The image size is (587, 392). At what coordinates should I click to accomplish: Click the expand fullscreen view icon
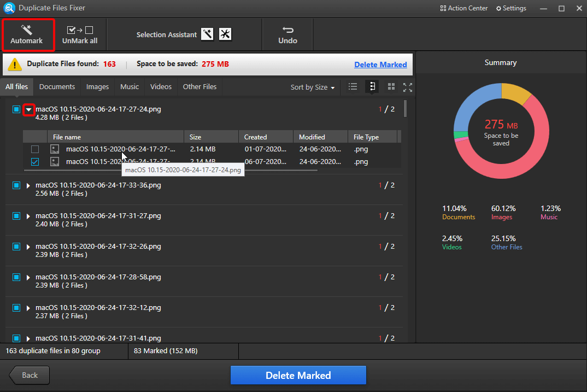point(408,87)
